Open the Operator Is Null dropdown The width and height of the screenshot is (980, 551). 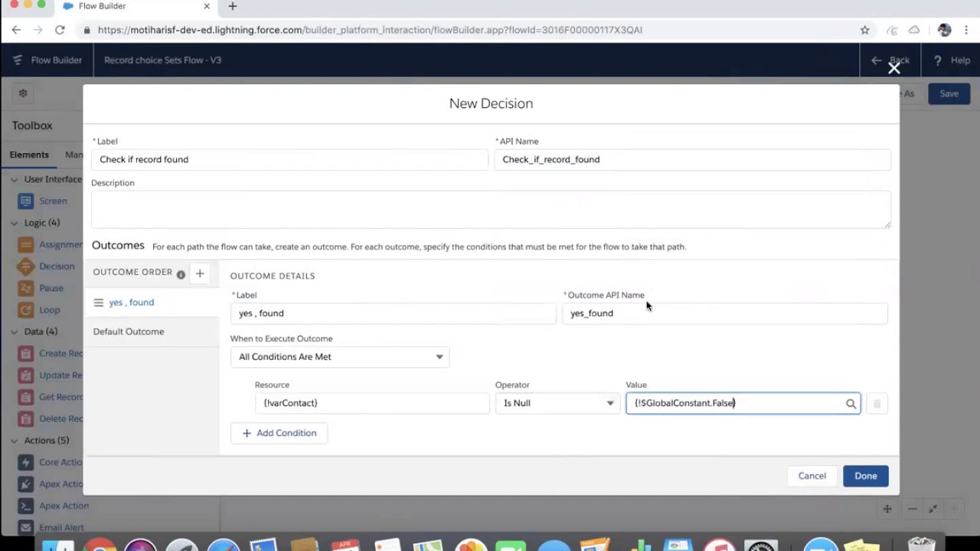pos(557,403)
